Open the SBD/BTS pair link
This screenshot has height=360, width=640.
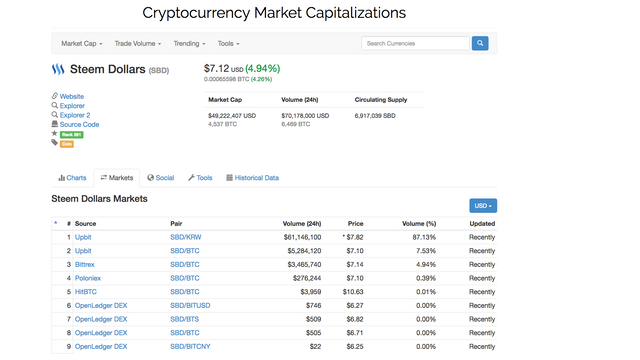pos(184,319)
